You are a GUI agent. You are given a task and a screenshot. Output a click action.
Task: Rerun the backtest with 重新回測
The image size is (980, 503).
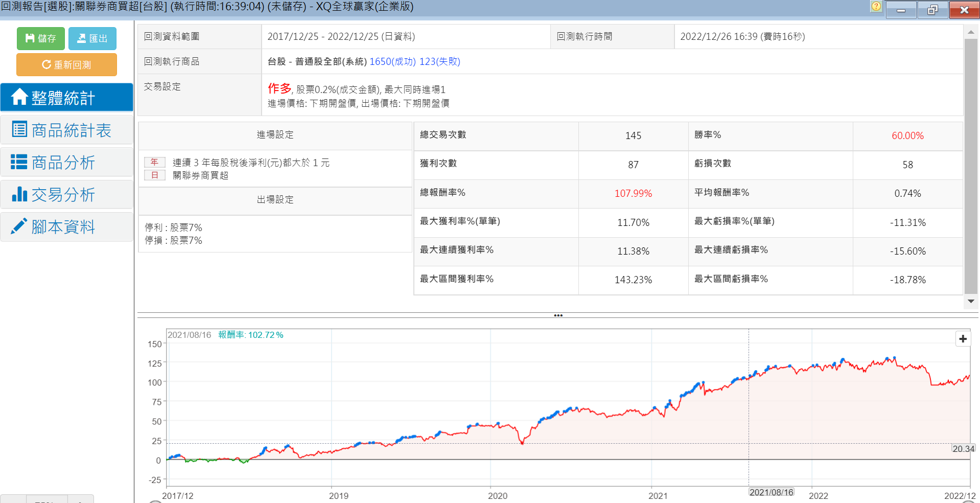(x=66, y=65)
